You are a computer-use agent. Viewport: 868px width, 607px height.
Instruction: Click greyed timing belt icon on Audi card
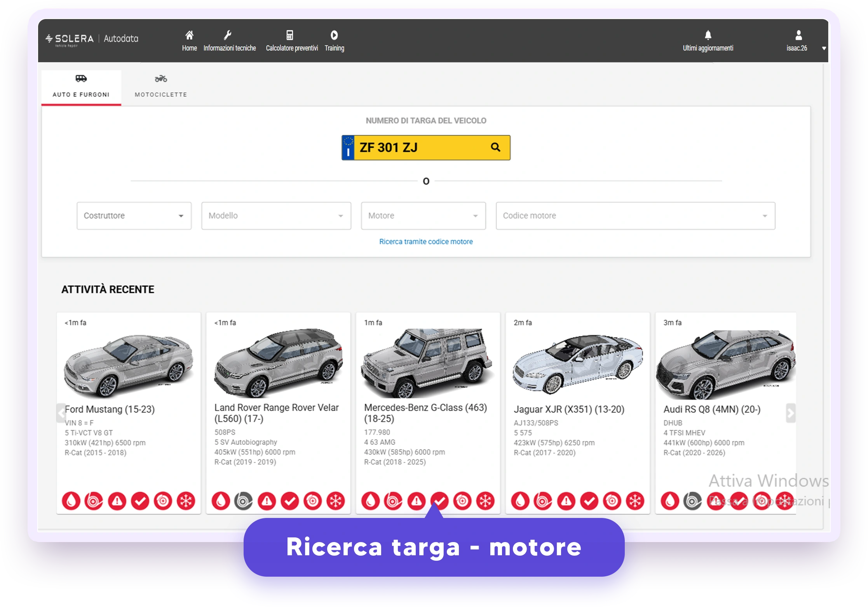693,501
